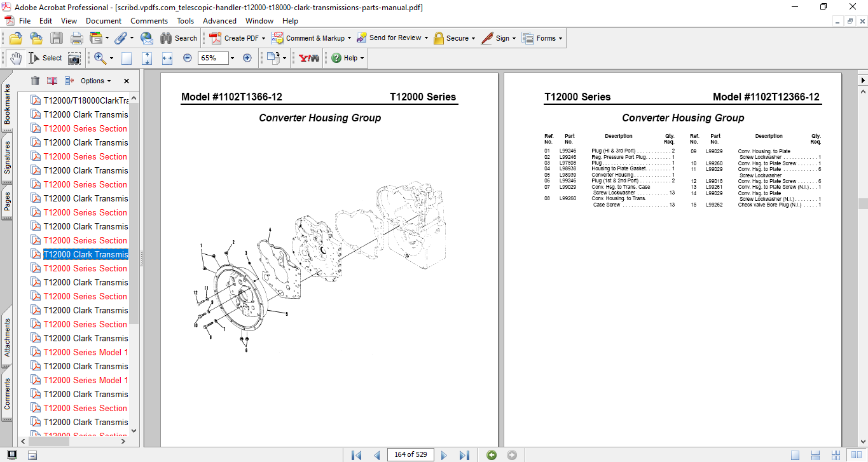The image size is (868, 462).
Task: Activate the text Select tool
Action: point(45,58)
